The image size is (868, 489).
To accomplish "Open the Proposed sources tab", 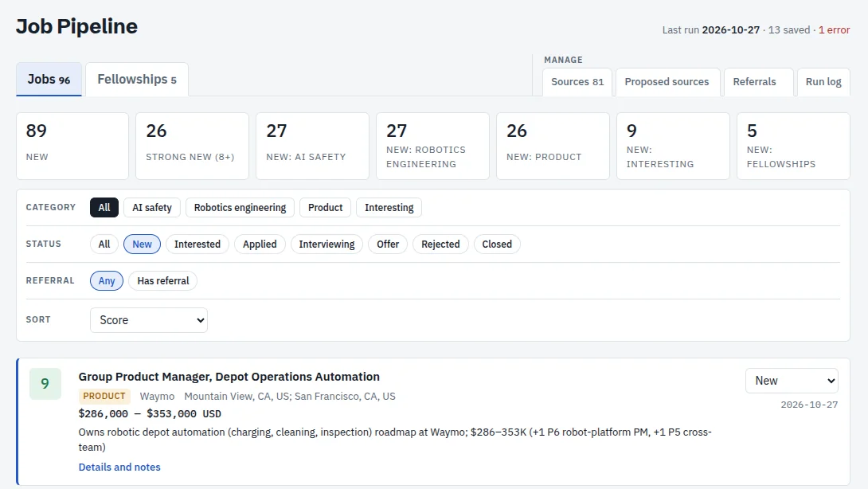I will point(667,82).
